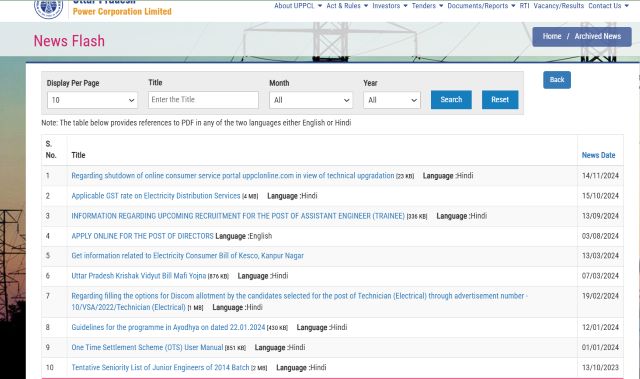Image resolution: width=640 pixels, height=379 pixels.
Task: Go to the RTI page
Action: point(524,6)
